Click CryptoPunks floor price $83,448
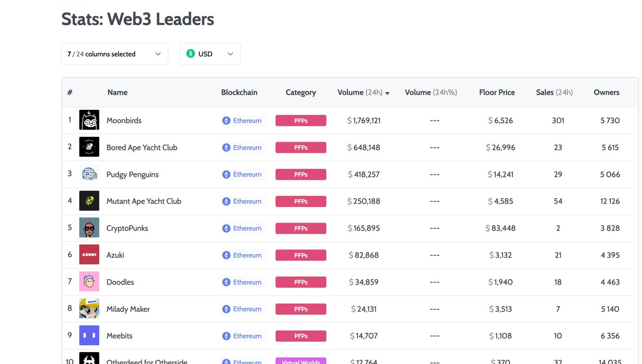Screen dimensions: 642x364 (x=500, y=228)
